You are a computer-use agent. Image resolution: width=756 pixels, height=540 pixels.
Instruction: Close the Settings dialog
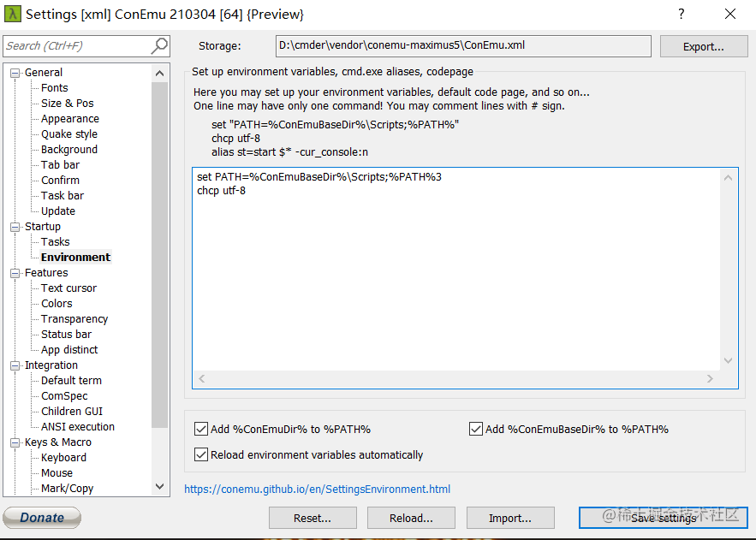tap(730, 14)
